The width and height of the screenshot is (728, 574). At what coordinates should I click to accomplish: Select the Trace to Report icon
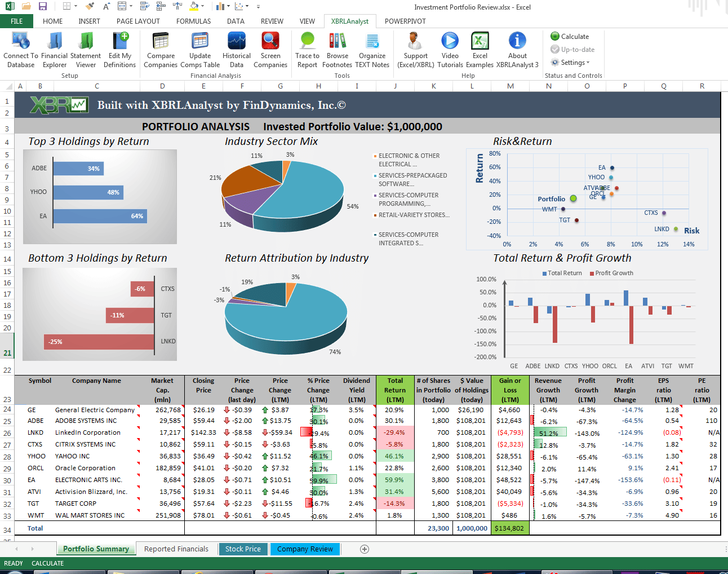coord(307,49)
